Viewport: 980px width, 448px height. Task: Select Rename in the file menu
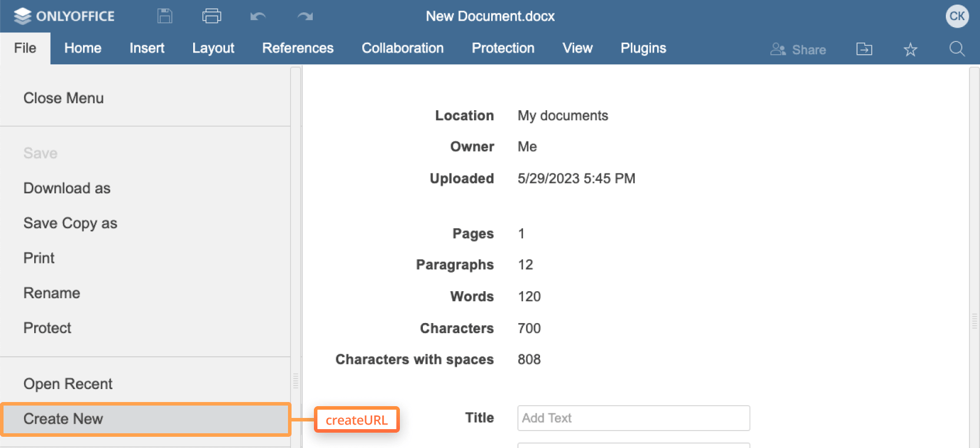pyautogui.click(x=145, y=293)
